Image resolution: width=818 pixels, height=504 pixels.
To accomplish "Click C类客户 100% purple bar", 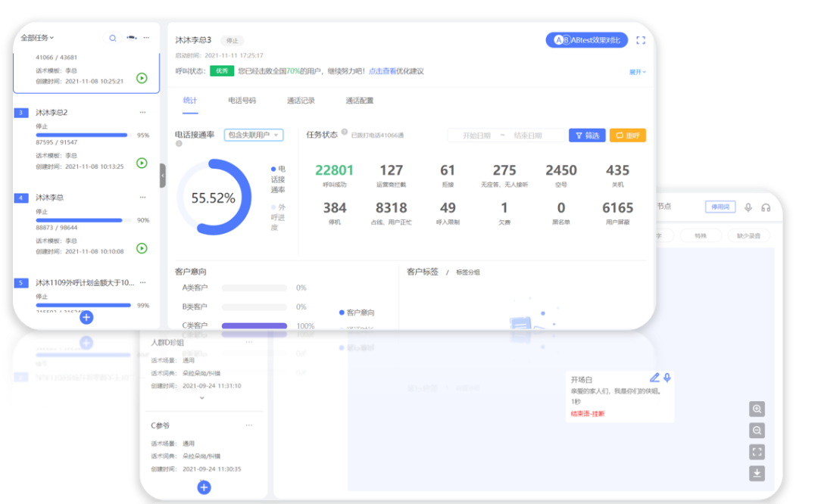I will coord(254,325).
